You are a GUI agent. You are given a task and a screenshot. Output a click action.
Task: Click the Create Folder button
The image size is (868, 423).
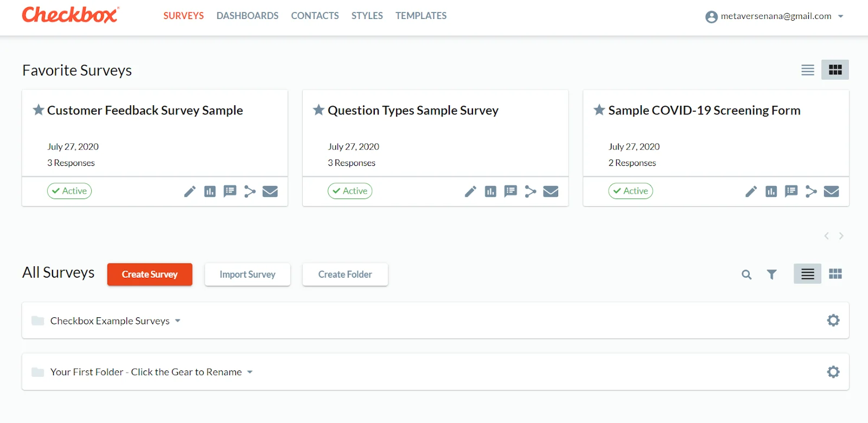click(345, 274)
